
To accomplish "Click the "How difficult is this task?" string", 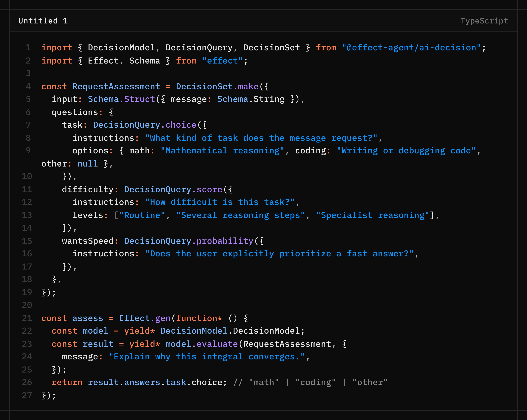I will pyautogui.click(x=220, y=202).
